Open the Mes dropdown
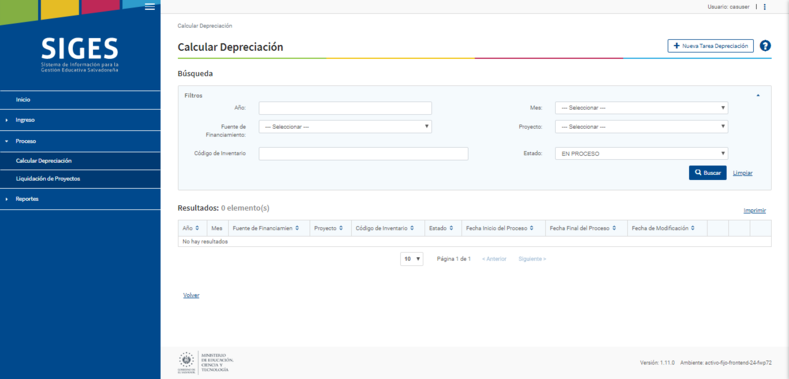 642,108
